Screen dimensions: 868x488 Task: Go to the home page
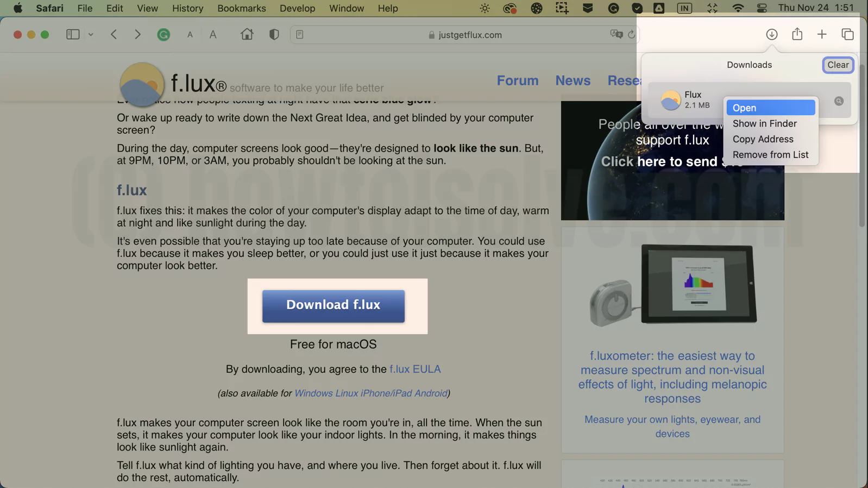tap(247, 34)
